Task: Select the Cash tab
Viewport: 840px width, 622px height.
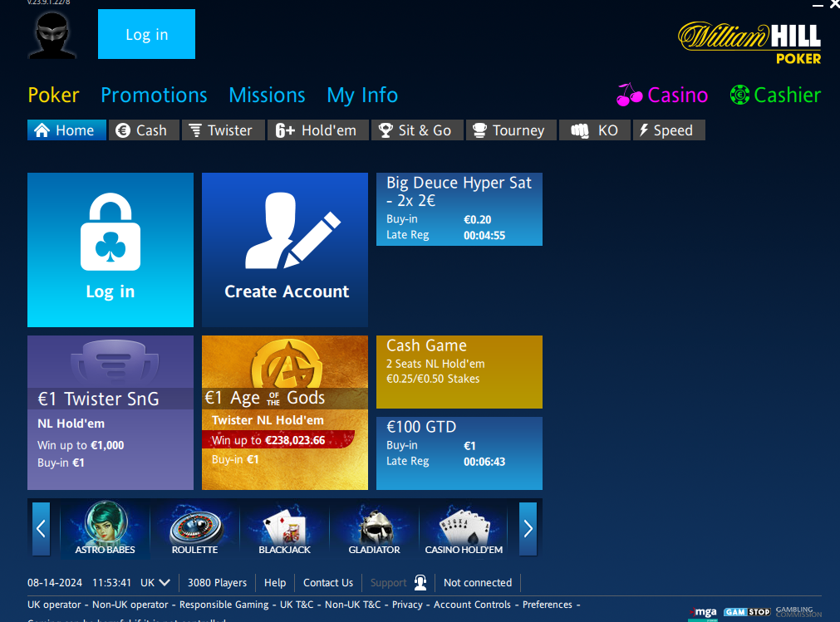Action: pyautogui.click(x=144, y=130)
